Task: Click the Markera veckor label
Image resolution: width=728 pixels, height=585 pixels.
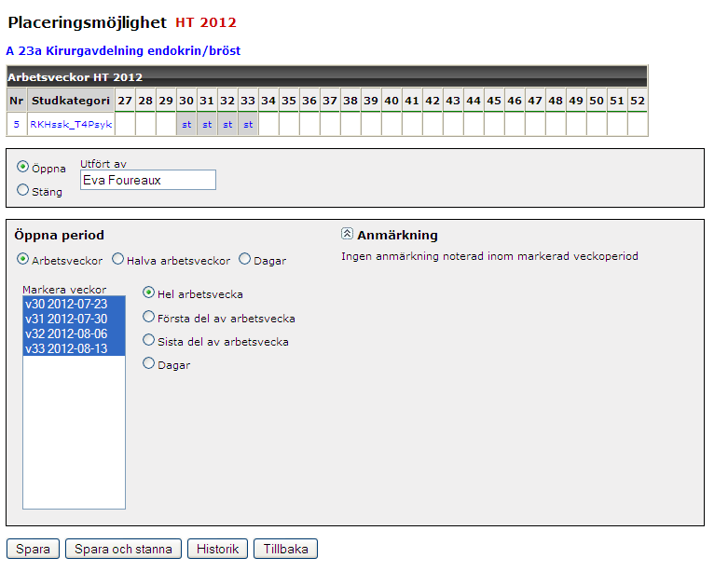Action: coord(64,290)
